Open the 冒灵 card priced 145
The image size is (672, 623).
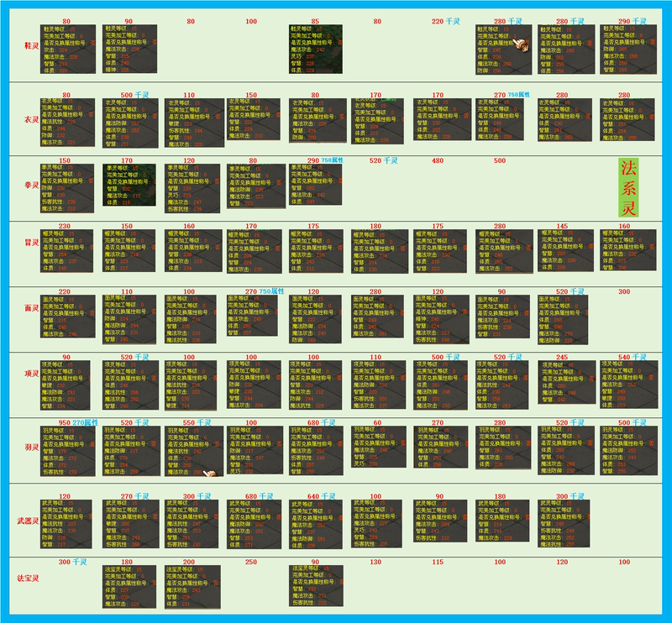pyautogui.click(x=565, y=251)
